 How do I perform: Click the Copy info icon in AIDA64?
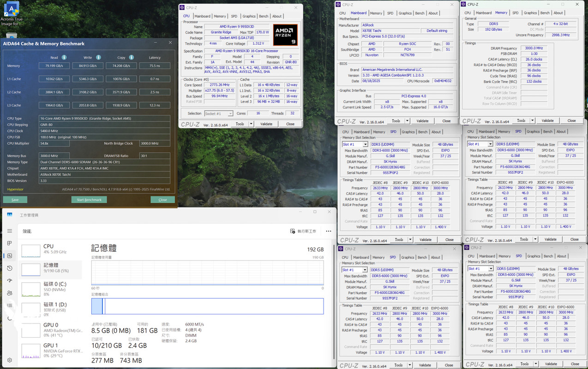pyautogui.click(x=132, y=58)
